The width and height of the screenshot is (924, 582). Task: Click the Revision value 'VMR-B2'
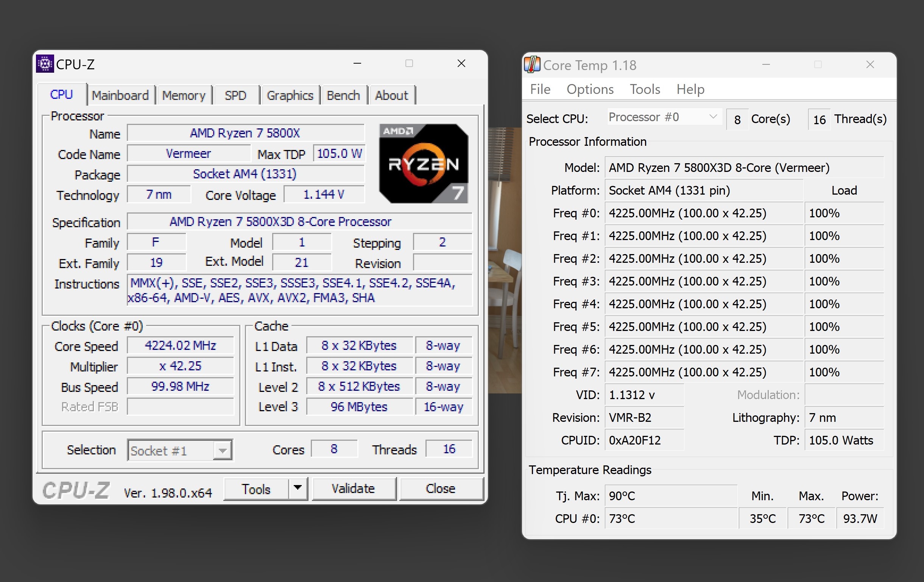(x=644, y=417)
